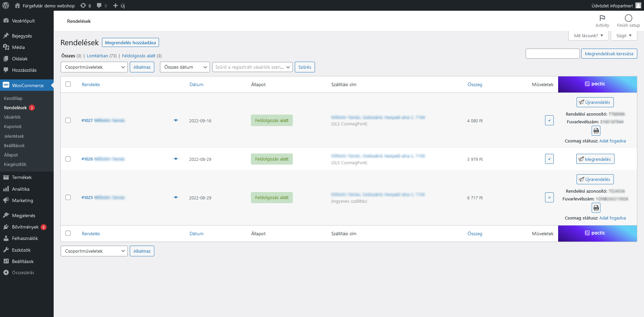Open Marketing megaphone icon
The height and width of the screenshot is (317, 644).
click(x=6, y=200)
